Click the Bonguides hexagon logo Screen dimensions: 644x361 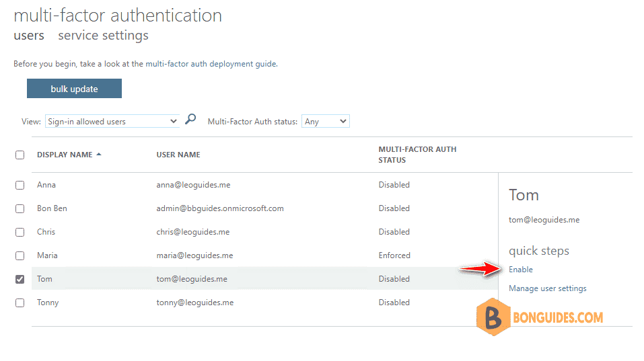[x=493, y=317]
